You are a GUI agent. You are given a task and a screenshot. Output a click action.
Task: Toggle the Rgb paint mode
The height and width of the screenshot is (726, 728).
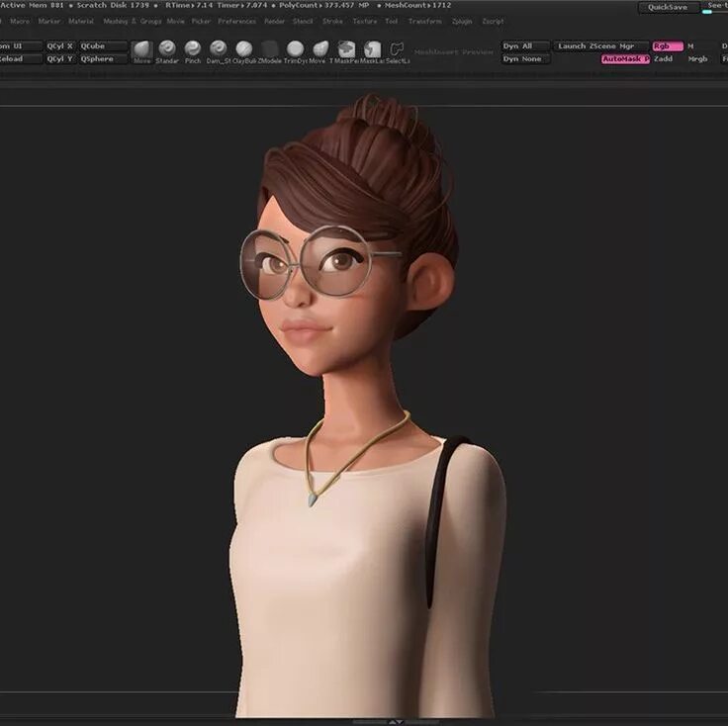668,45
